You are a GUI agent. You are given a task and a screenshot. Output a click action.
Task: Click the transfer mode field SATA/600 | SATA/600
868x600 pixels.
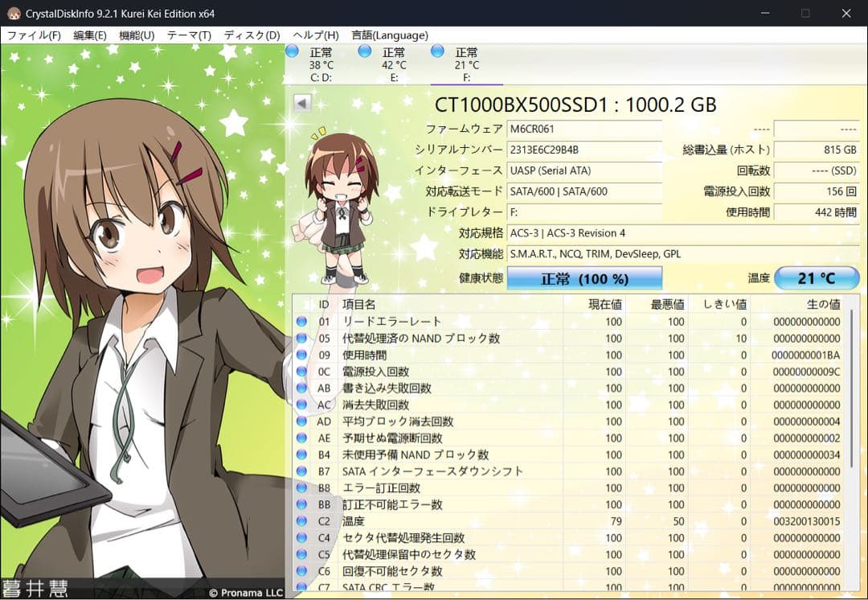(584, 191)
